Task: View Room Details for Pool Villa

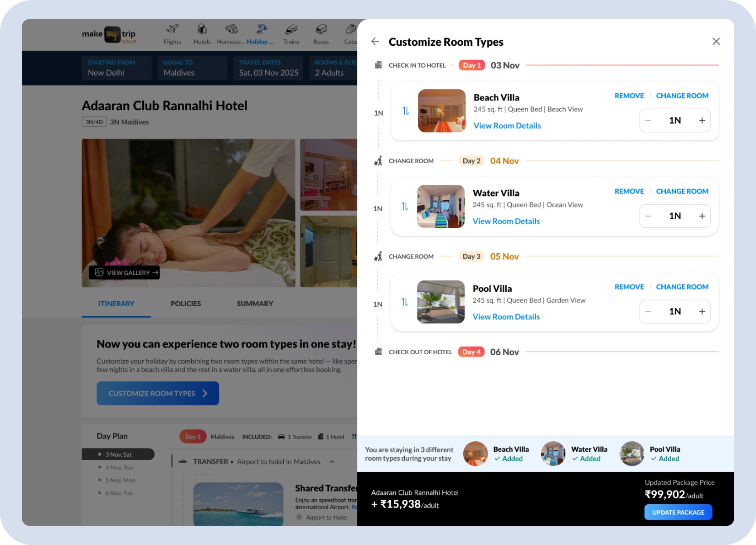Action: point(506,317)
